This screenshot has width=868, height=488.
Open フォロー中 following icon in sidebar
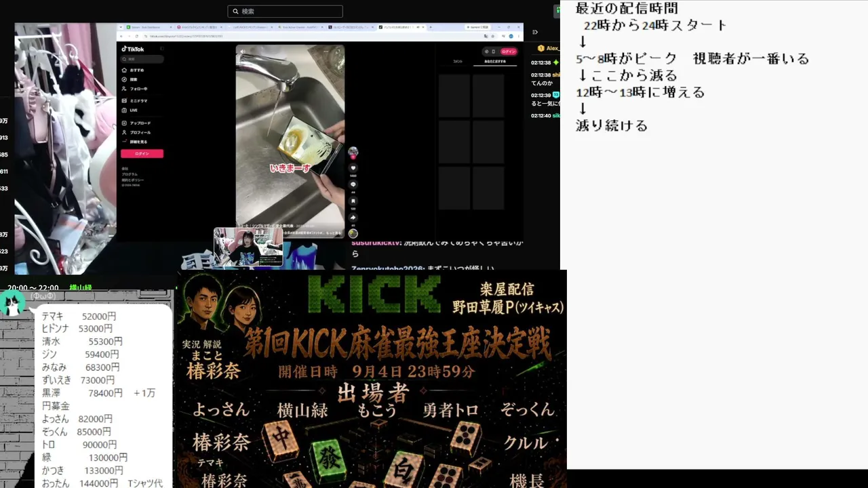click(x=124, y=89)
